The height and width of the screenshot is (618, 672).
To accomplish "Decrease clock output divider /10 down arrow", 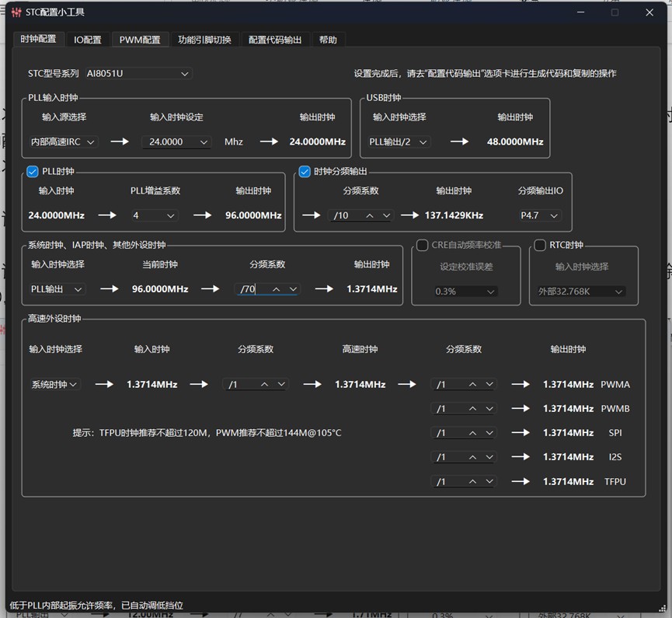I will (x=386, y=215).
